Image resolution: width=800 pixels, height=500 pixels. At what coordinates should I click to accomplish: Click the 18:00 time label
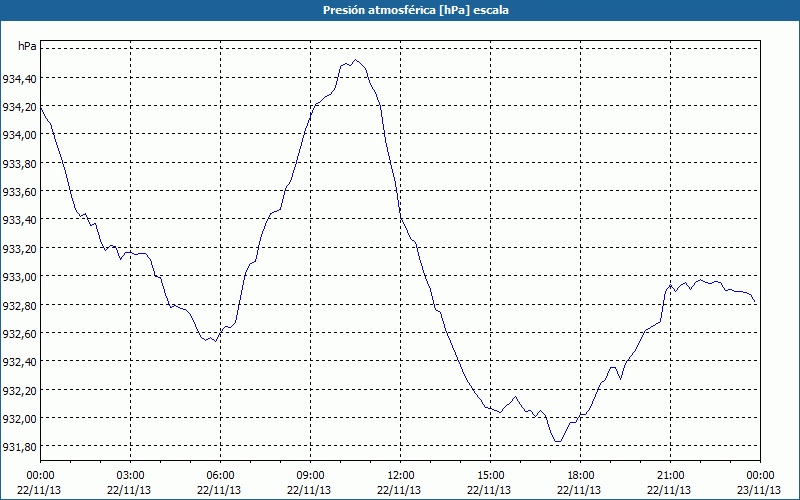[x=580, y=476]
